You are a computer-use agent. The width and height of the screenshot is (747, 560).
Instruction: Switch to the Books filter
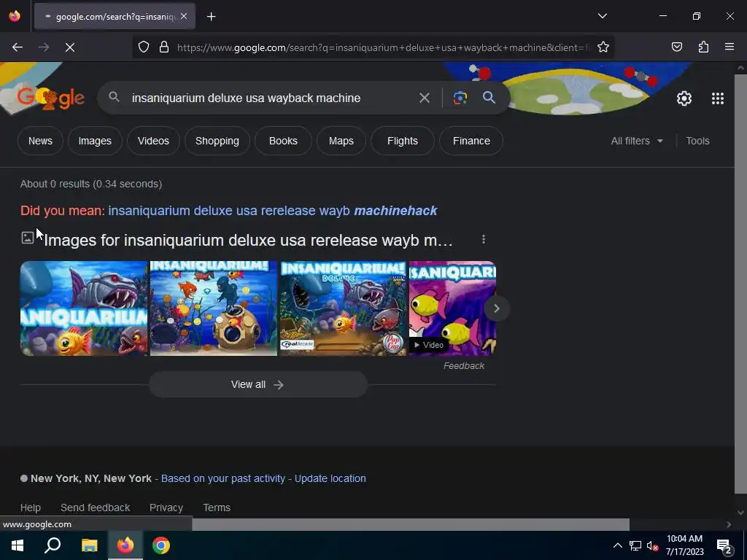[283, 141]
